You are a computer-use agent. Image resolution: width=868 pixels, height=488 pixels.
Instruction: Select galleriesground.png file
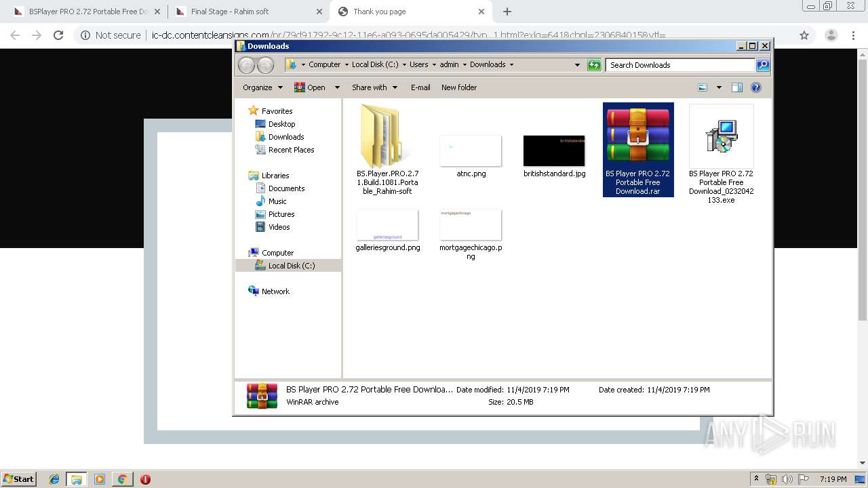coord(388,230)
